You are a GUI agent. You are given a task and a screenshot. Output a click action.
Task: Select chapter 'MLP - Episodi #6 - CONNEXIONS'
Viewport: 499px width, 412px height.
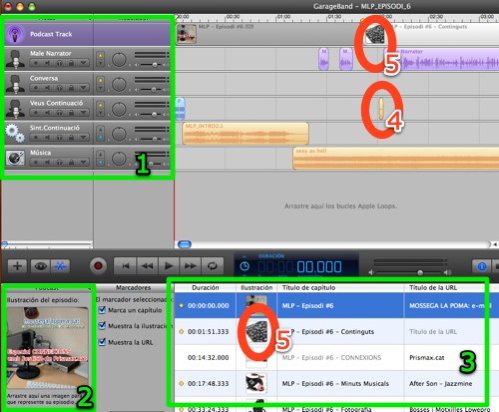[331, 358]
